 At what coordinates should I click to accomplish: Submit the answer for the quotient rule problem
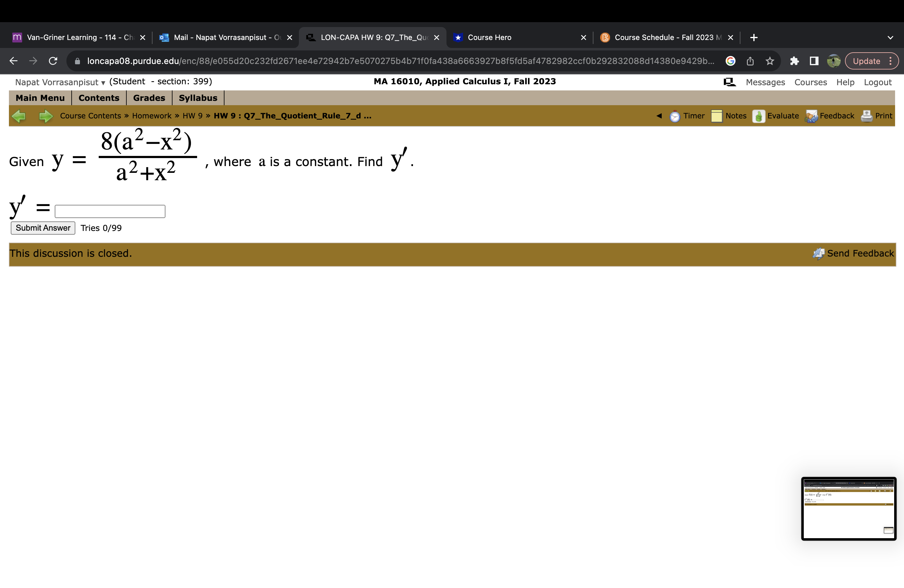point(42,228)
